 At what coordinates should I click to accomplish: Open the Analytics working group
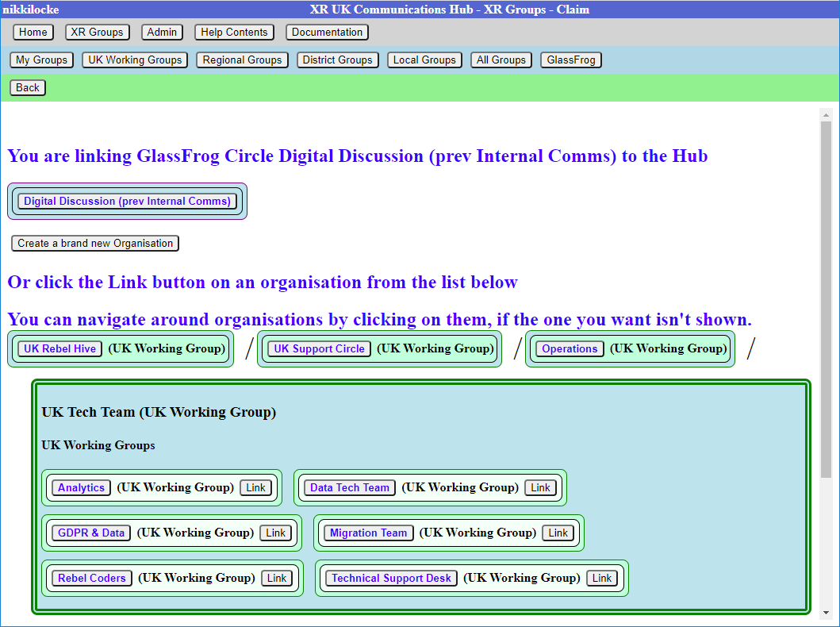pyautogui.click(x=81, y=487)
